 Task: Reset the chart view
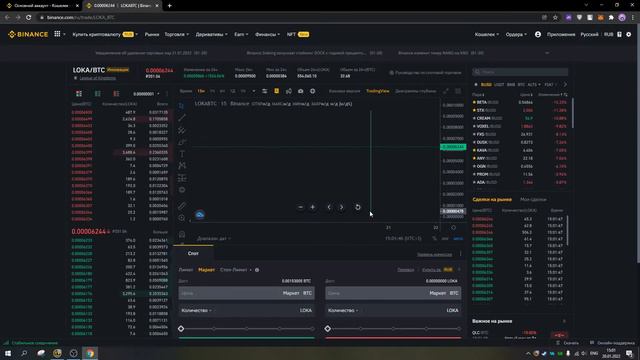[358, 207]
